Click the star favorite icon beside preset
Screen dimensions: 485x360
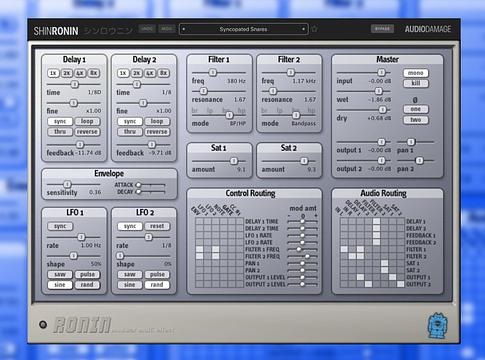pos(314,29)
